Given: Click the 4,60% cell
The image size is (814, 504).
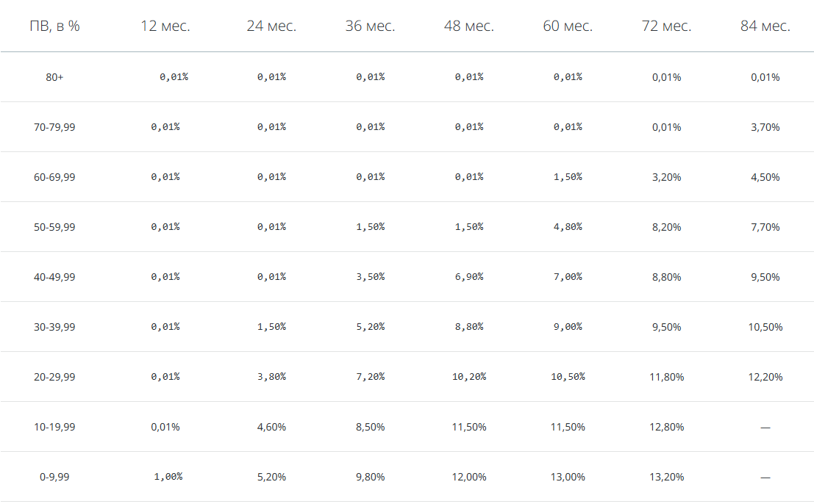Looking at the screenshot, I should pos(271,427).
